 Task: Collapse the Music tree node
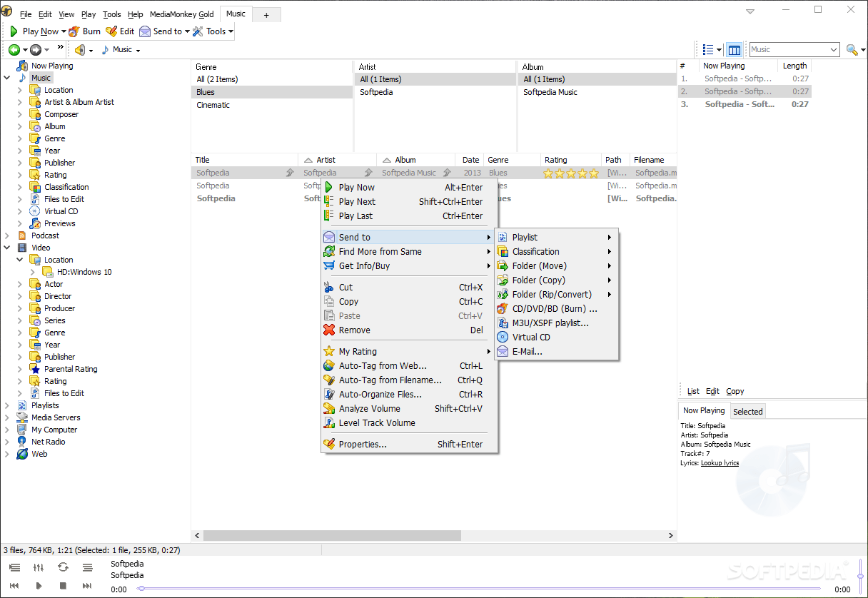coord(7,78)
